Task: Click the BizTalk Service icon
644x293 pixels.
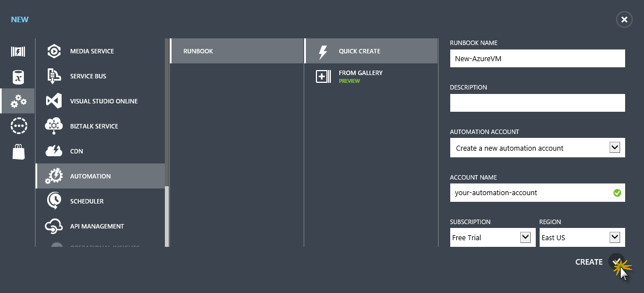Action: pyautogui.click(x=54, y=126)
